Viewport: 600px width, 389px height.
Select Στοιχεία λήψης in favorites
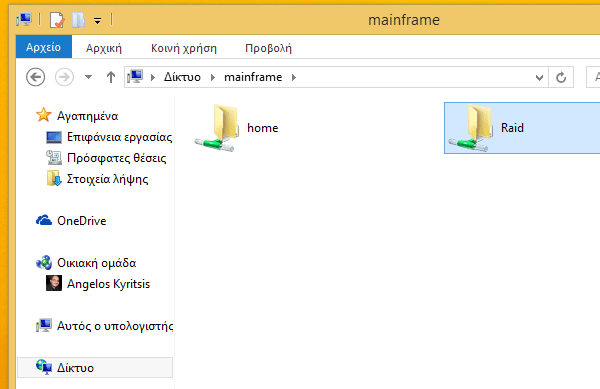pos(108,179)
